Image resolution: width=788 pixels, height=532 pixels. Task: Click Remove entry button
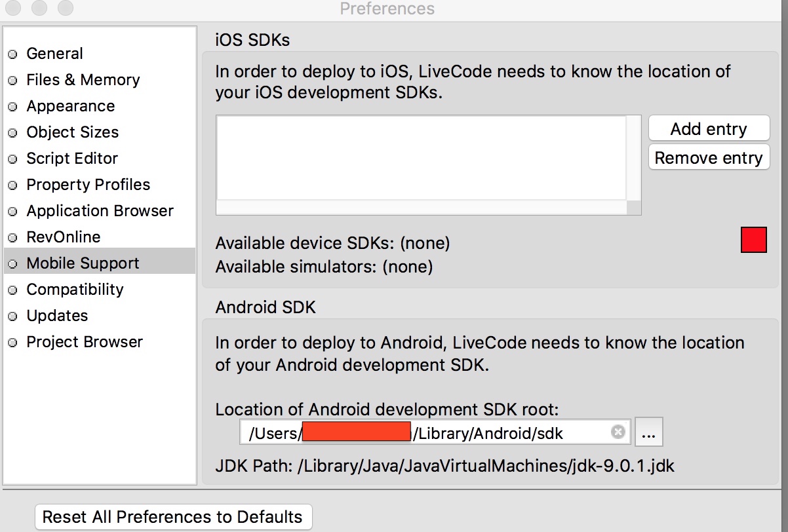coord(708,158)
